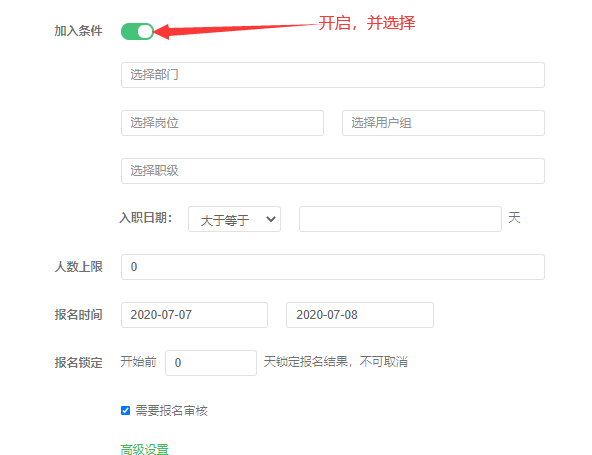
Task: Click the 报名时间 label
Action: tap(79, 315)
